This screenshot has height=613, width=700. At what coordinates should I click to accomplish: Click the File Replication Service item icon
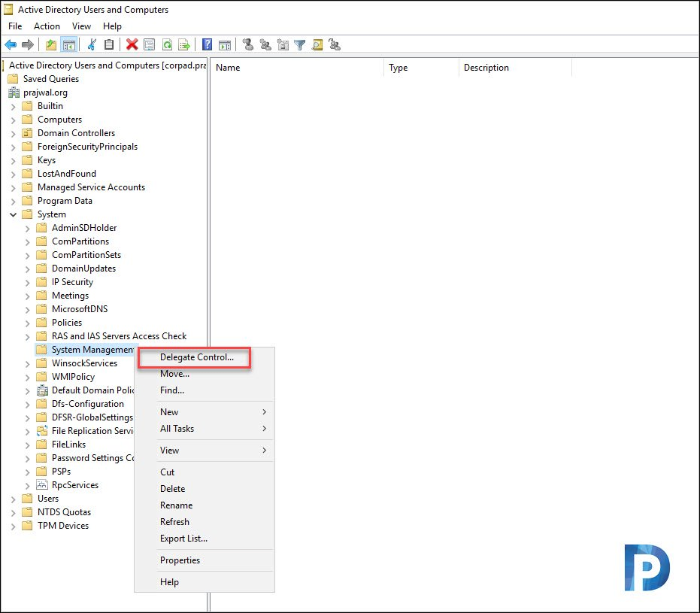pos(42,431)
